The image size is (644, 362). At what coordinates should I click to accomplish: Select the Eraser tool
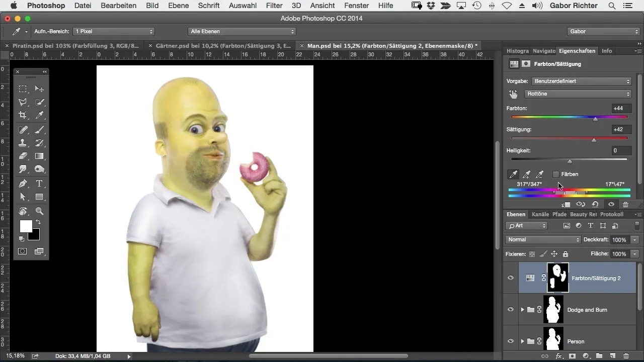tap(23, 156)
